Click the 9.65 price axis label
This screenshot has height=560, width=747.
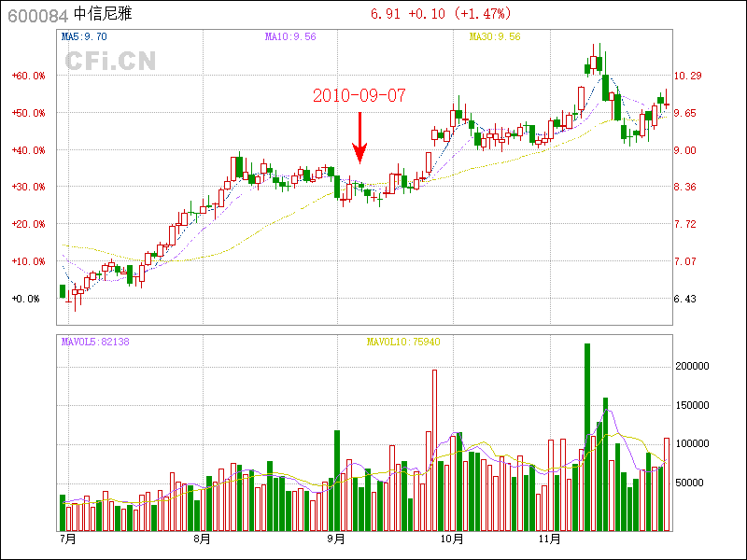tap(684, 113)
